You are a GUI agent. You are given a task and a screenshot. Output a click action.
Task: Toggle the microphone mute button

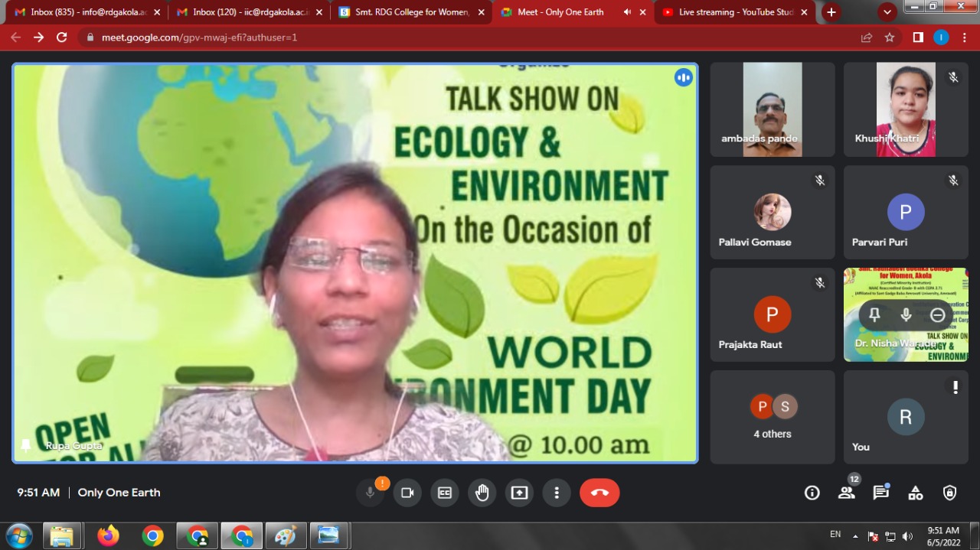[x=371, y=493]
